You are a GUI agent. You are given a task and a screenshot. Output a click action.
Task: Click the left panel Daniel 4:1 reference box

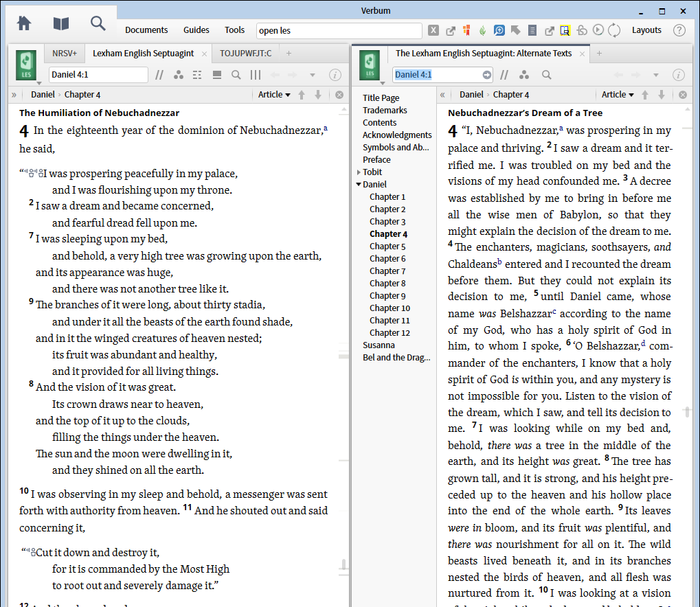coord(98,75)
